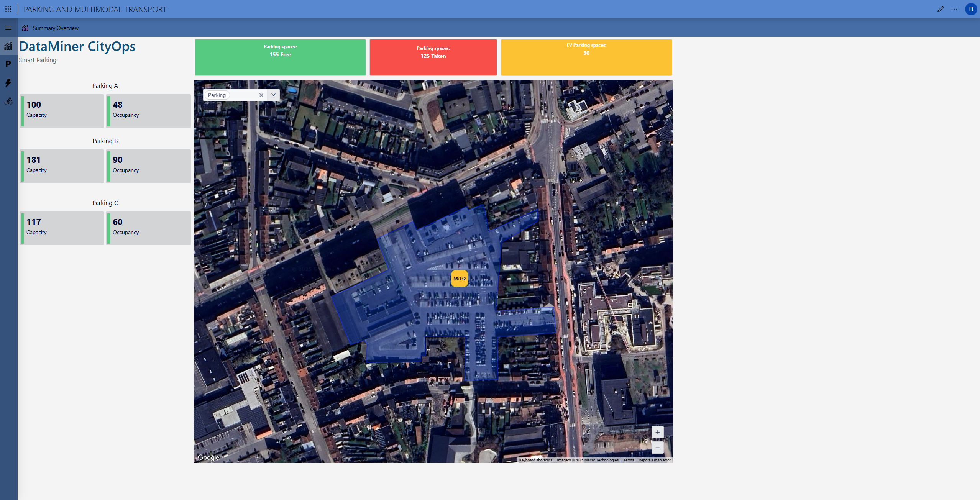Screen dimensions: 980x500
Task: Open the bicycle sharing sidebar page
Action: pyautogui.click(x=8, y=101)
